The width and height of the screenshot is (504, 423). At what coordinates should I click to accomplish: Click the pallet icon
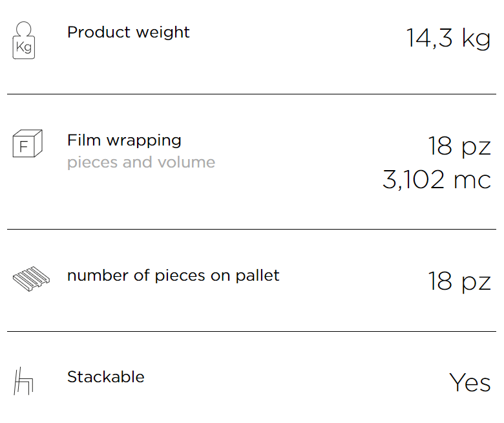(31, 279)
